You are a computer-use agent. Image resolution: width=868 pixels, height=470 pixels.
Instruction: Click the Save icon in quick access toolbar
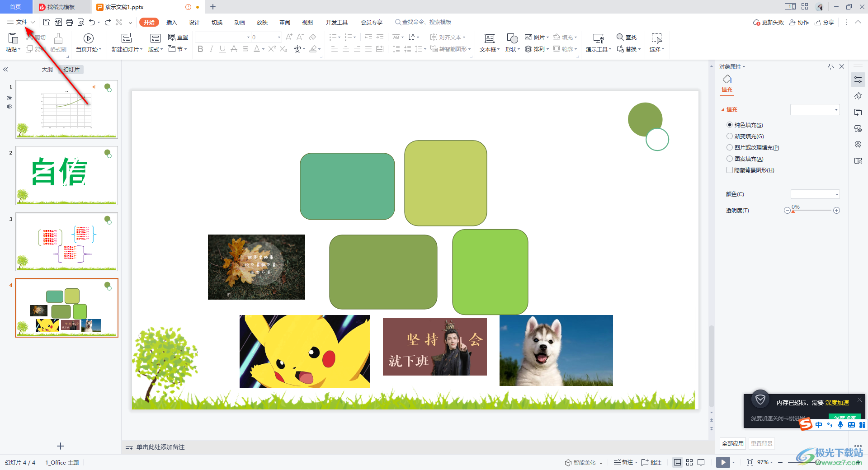point(47,22)
